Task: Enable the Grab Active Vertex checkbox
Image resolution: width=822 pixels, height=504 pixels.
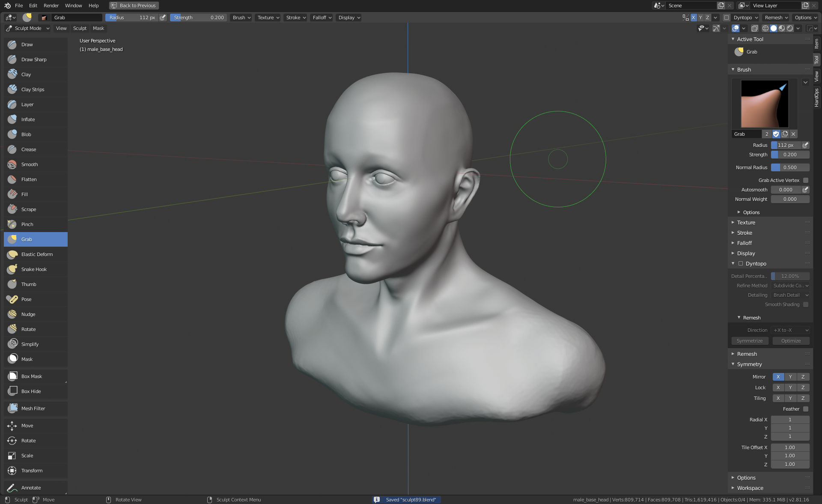Action: click(806, 180)
